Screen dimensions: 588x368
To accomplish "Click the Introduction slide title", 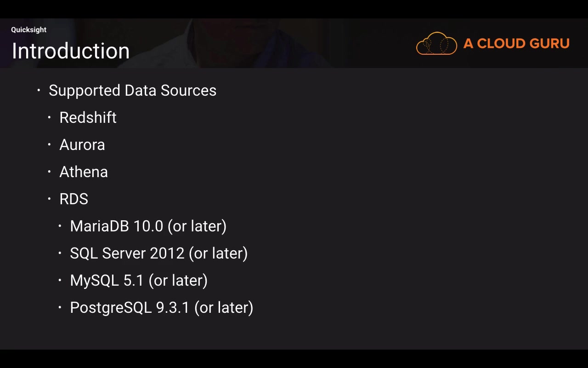I will (x=71, y=51).
